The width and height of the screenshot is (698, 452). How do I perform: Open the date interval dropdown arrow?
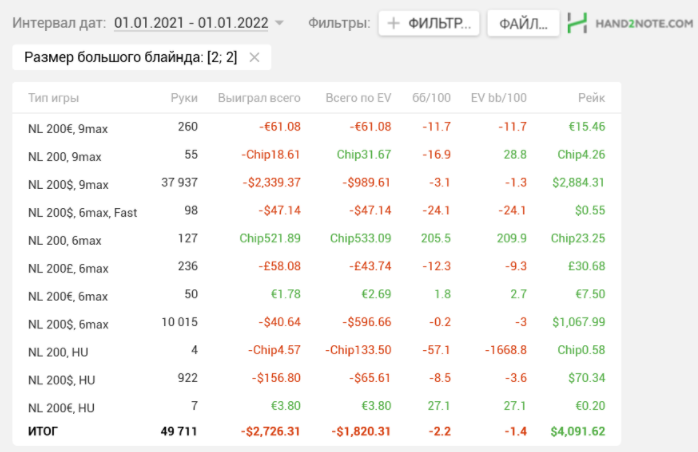(279, 23)
